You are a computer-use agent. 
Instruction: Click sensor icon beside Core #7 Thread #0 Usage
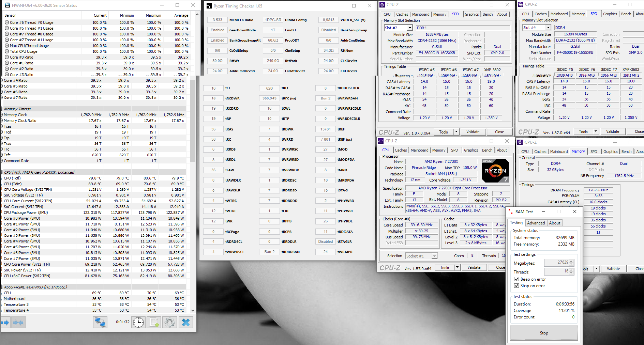click(7, 34)
